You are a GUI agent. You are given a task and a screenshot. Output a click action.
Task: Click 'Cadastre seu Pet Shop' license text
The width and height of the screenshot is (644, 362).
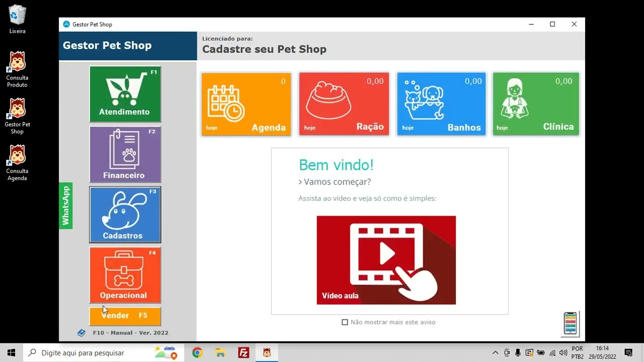[x=264, y=49]
